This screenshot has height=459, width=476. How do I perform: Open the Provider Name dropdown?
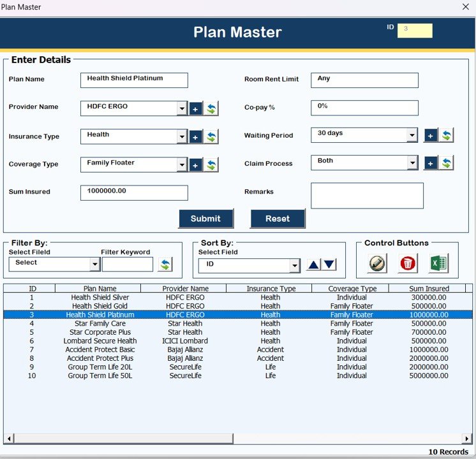click(x=182, y=109)
